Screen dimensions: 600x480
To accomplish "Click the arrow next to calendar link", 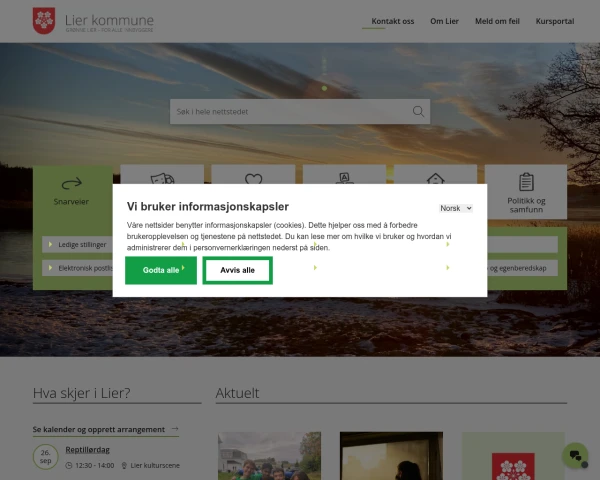I will (x=175, y=429).
